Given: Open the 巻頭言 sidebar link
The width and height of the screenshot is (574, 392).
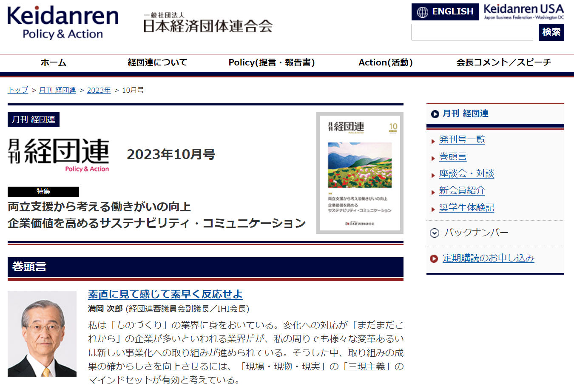Looking at the screenshot, I should coord(453,156).
